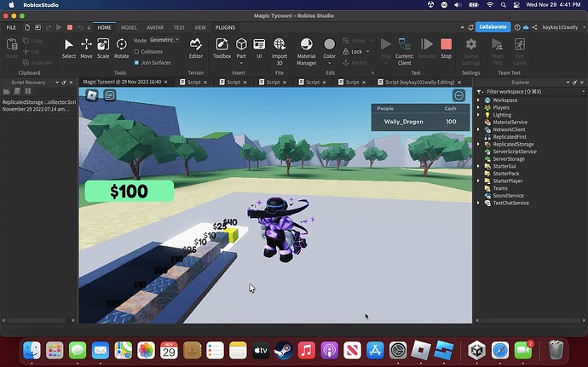Image resolution: width=588 pixels, height=367 pixels.
Task: Select the ReplicatedStorage recovery script entry
Action: pyautogui.click(x=38, y=106)
